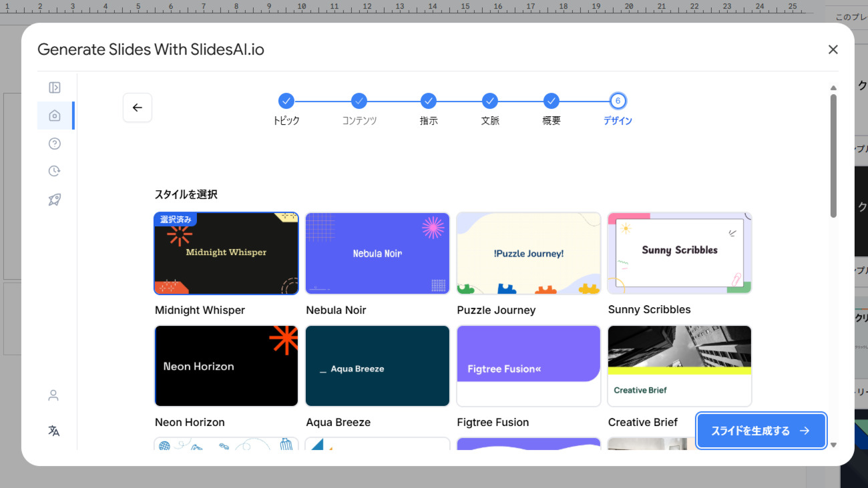
Task: Open the コンテンツ step
Action: (359, 100)
